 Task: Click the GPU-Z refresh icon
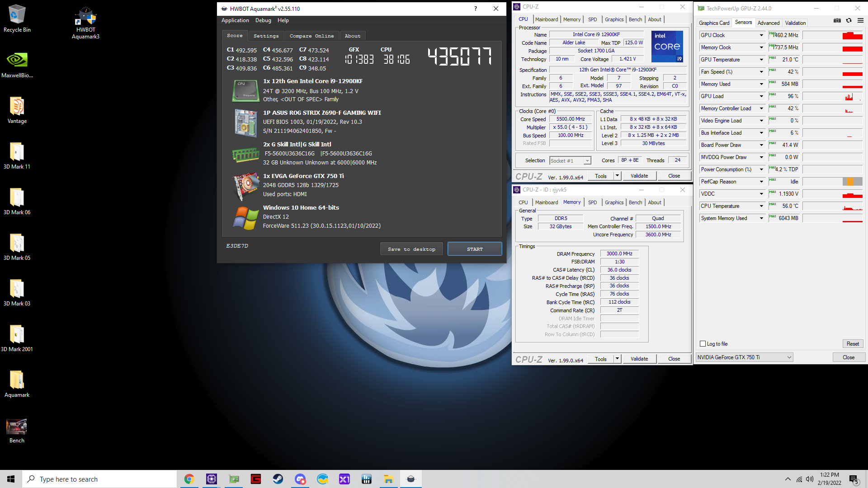(x=849, y=21)
